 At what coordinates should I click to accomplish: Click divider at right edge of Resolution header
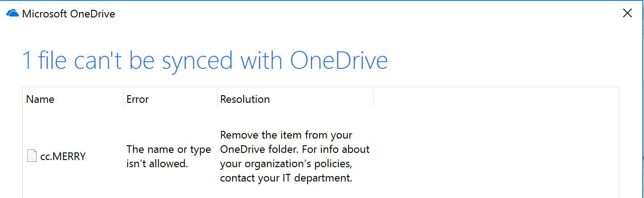(x=373, y=99)
